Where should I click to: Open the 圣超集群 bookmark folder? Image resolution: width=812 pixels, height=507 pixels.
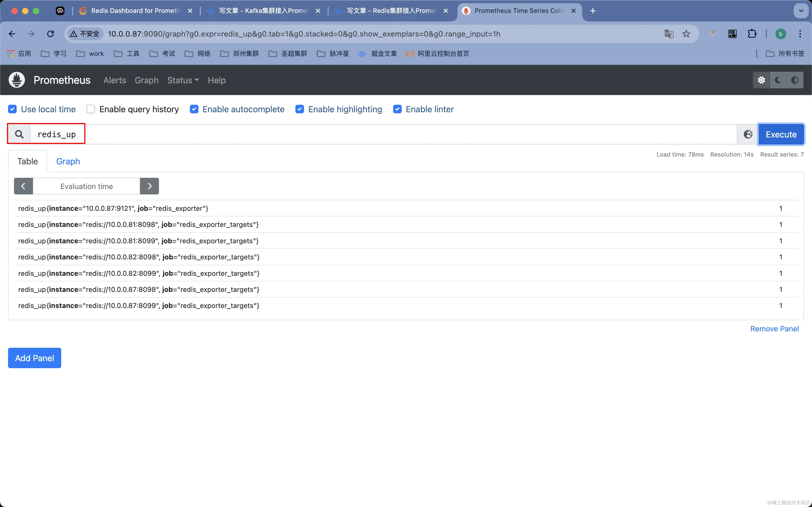288,54
